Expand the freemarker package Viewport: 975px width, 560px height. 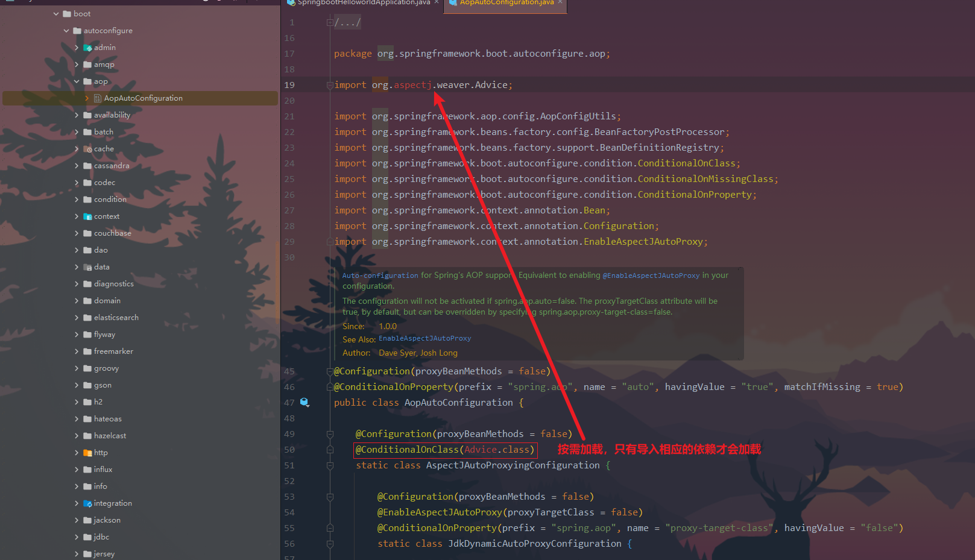click(x=77, y=351)
